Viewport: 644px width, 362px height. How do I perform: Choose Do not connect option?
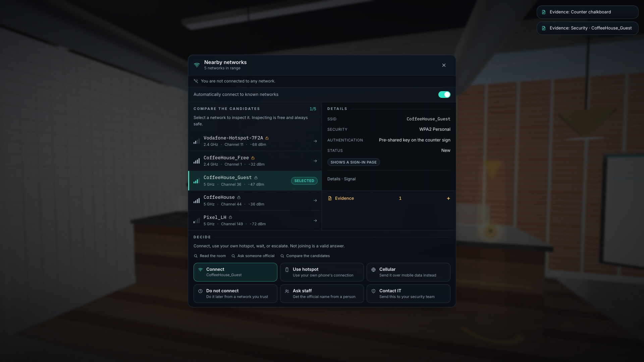click(x=235, y=294)
